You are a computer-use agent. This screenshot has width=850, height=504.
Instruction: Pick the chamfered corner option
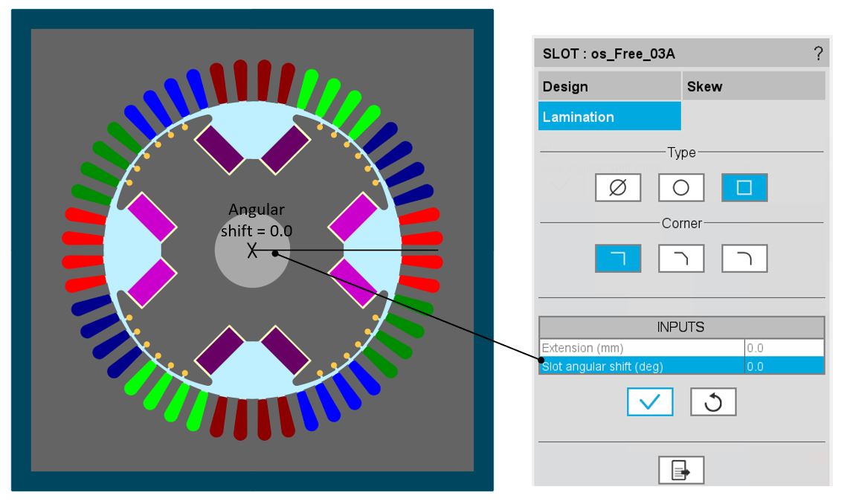681,258
